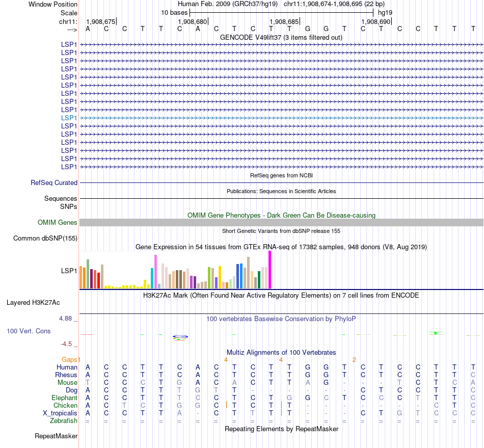Click the 'Sequences' track label
This screenshot has width=484, height=448.
tap(61, 199)
